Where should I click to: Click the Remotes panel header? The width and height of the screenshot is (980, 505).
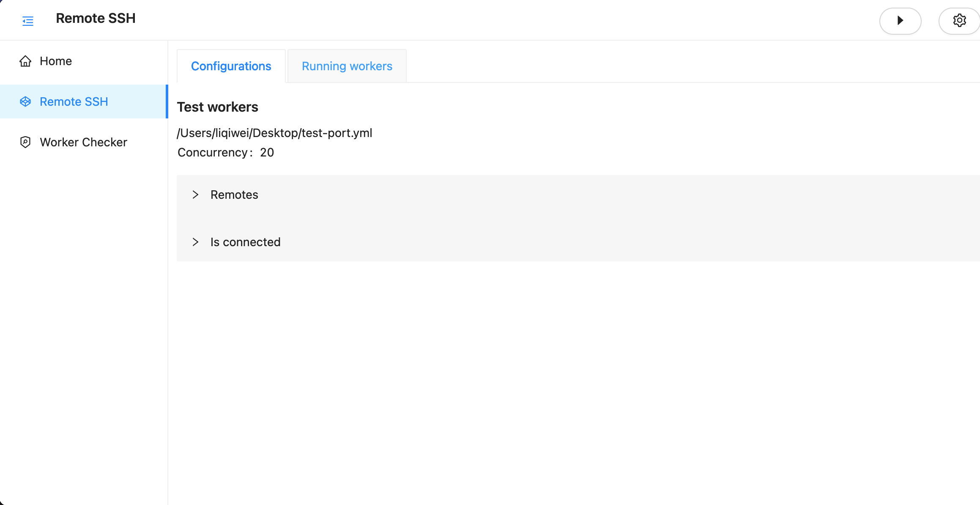coord(235,195)
